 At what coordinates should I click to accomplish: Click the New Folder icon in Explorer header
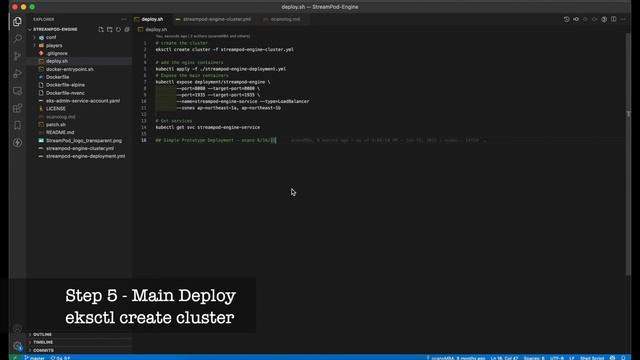point(109,29)
